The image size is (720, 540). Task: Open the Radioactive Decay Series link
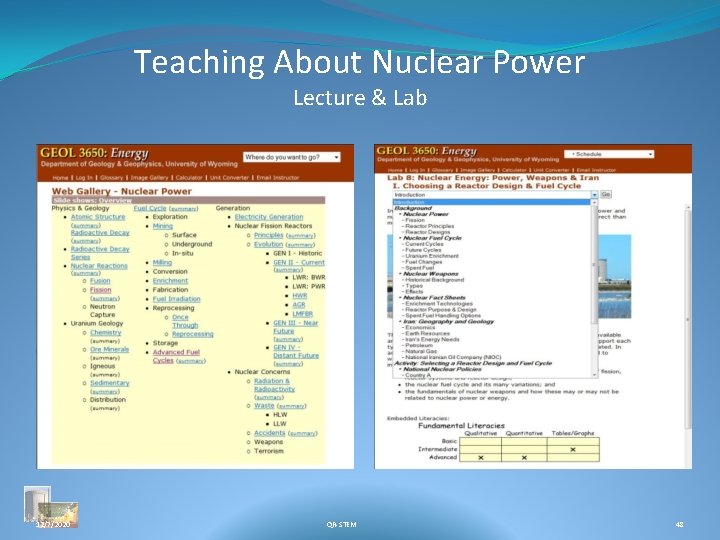pyautogui.click(x=100, y=253)
